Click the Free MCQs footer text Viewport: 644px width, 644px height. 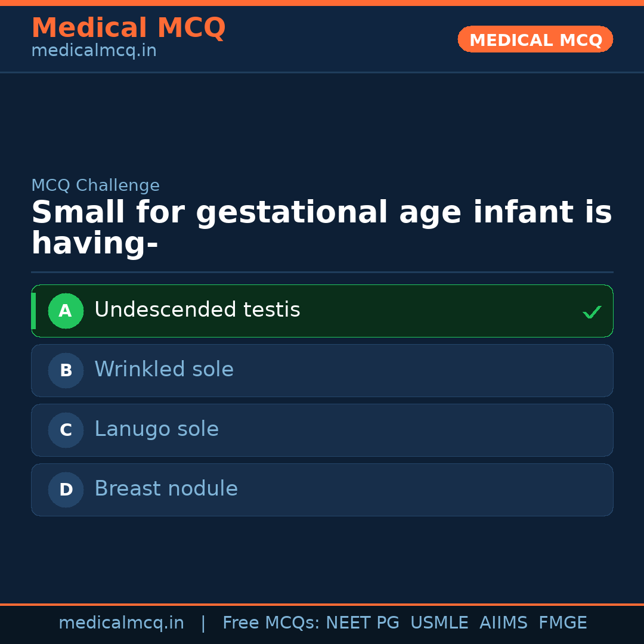(x=271, y=623)
